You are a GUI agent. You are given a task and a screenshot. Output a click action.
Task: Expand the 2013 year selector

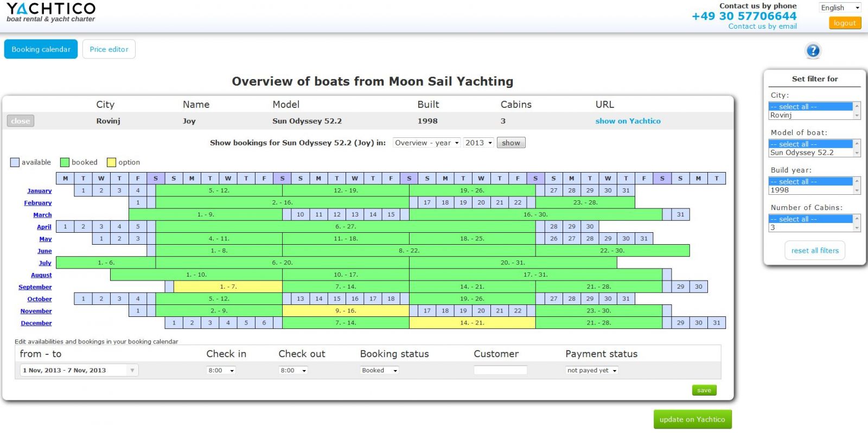[478, 143]
